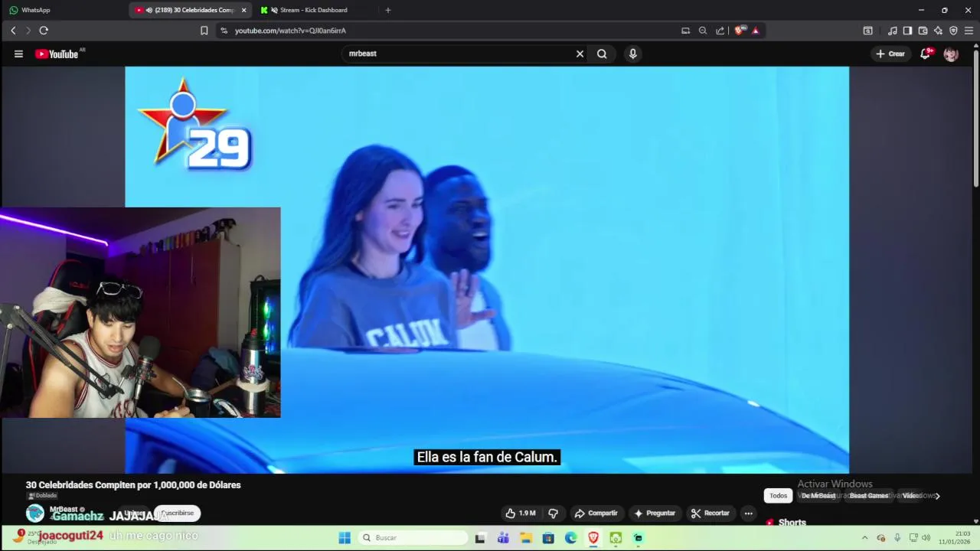Open the browser main menu
Viewport: 980px width, 551px height.
coord(969,31)
